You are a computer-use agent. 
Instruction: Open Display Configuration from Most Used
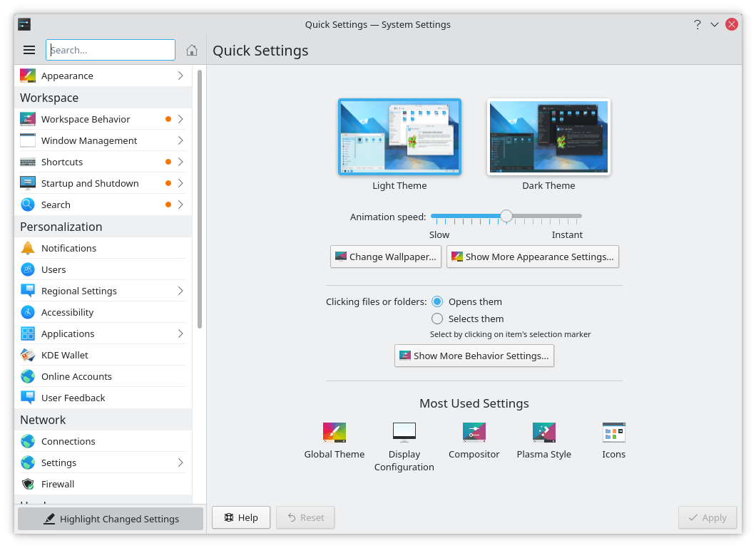click(404, 433)
